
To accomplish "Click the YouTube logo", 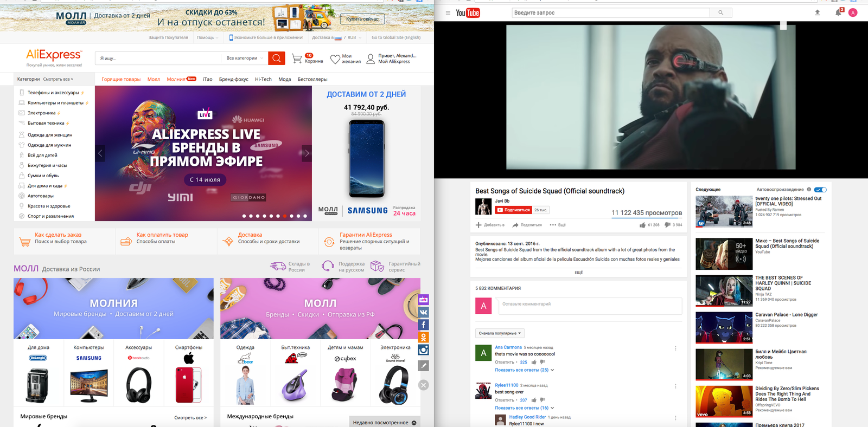I will click(468, 13).
